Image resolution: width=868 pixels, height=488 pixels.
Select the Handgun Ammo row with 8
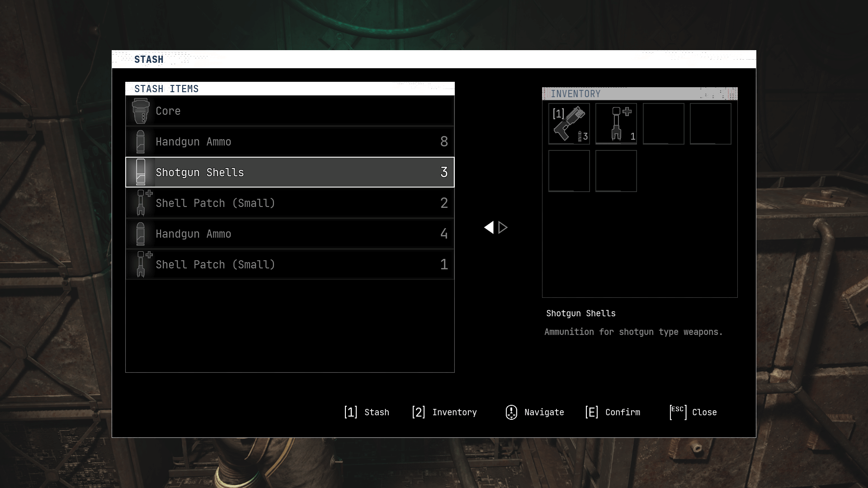[x=290, y=141]
